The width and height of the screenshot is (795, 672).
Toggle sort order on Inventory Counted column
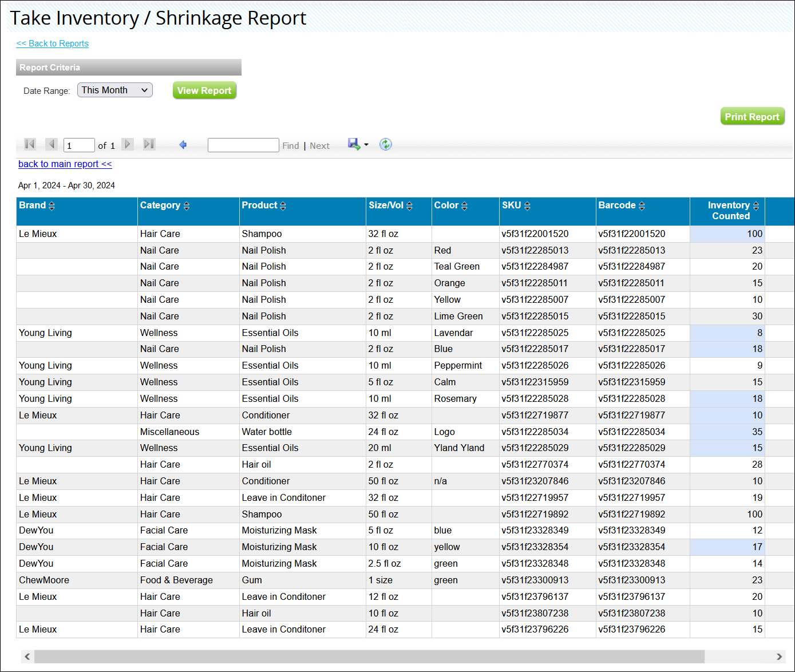(x=757, y=205)
